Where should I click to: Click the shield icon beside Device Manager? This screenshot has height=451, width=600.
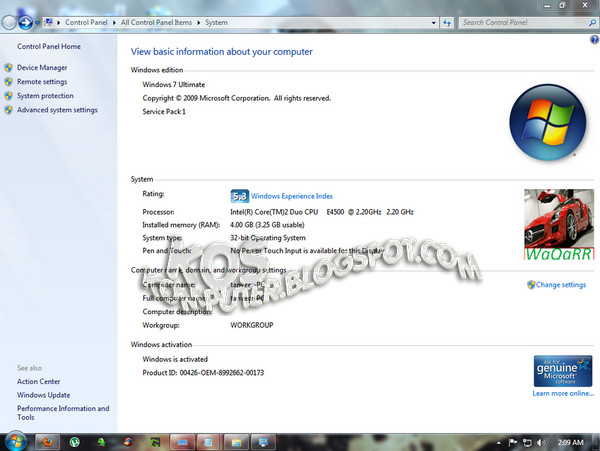click(8, 68)
